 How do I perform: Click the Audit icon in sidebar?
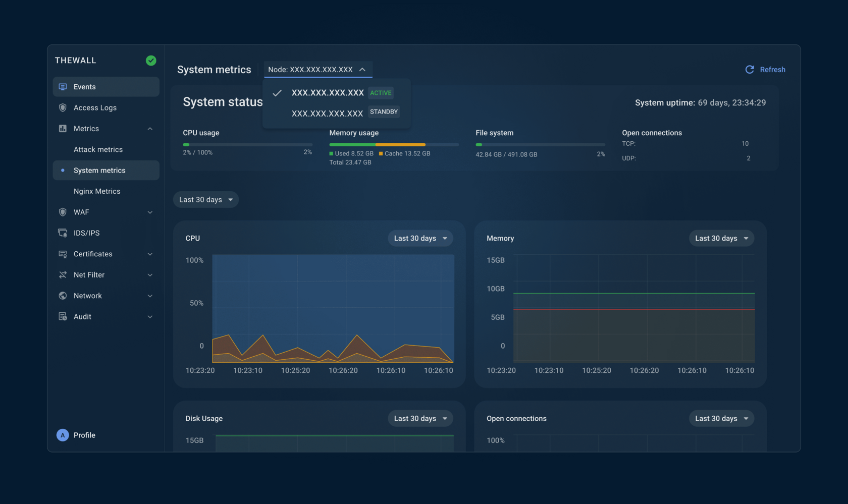coord(63,316)
